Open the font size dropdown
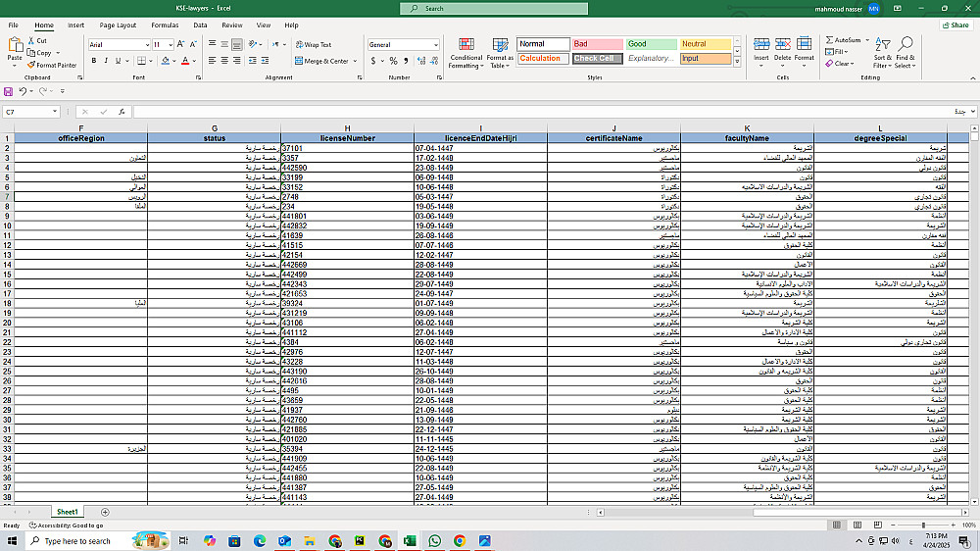This screenshot has width=980, height=551. [x=170, y=45]
